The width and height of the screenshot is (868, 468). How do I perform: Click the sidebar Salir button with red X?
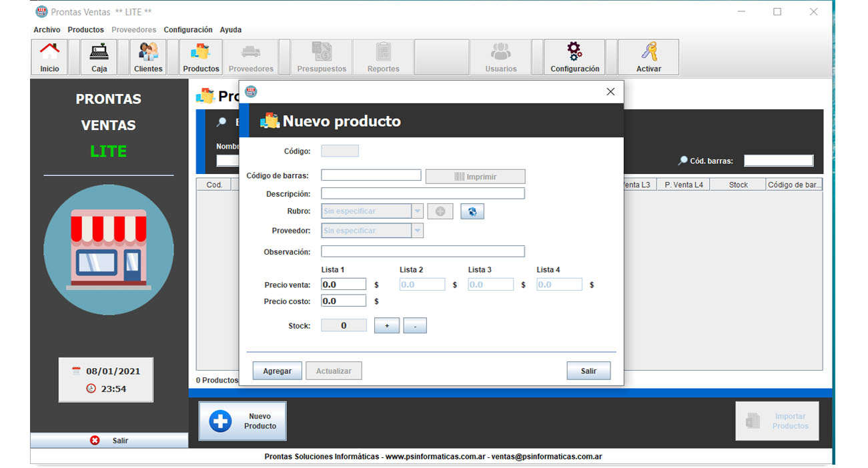(x=109, y=441)
